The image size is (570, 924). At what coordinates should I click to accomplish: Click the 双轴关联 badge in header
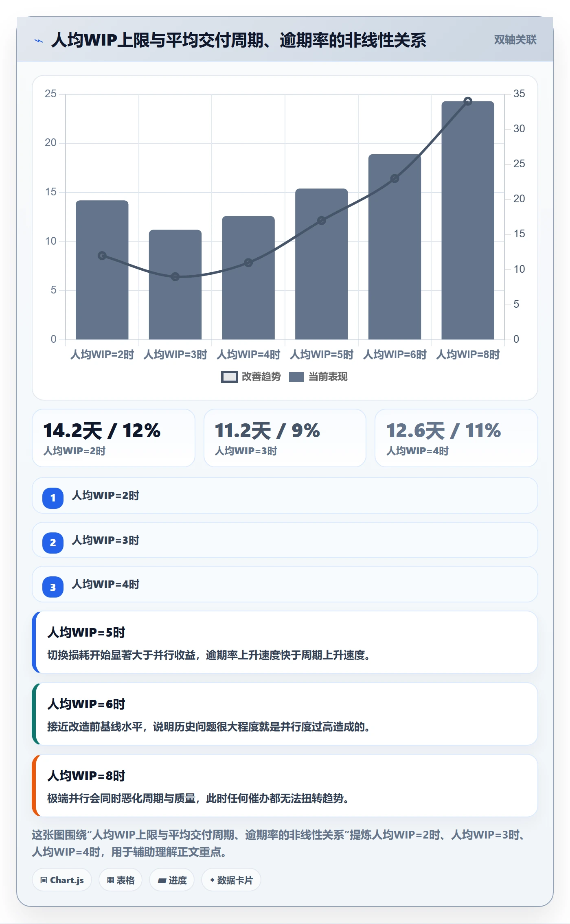click(x=515, y=39)
